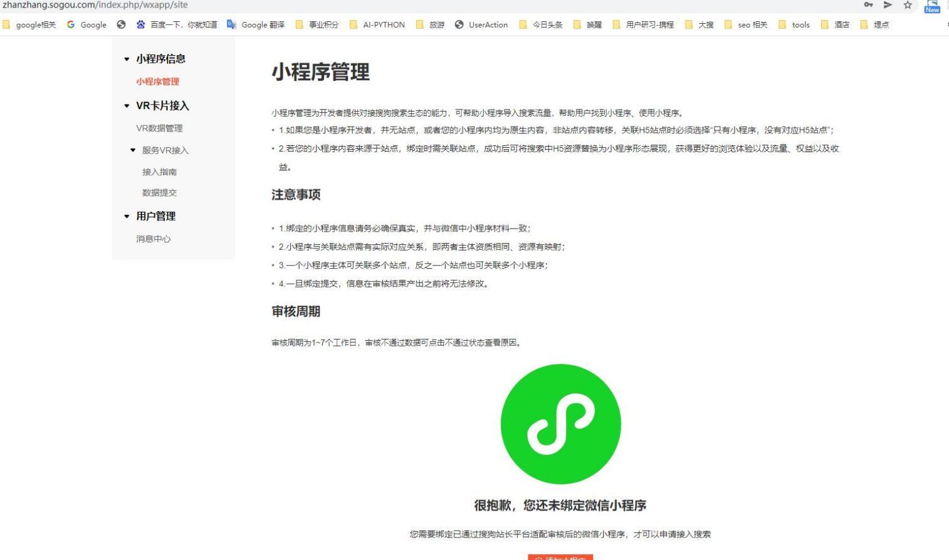Collapse the 服务VR接入 submenu
The image size is (949, 560).
click(x=133, y=150)
